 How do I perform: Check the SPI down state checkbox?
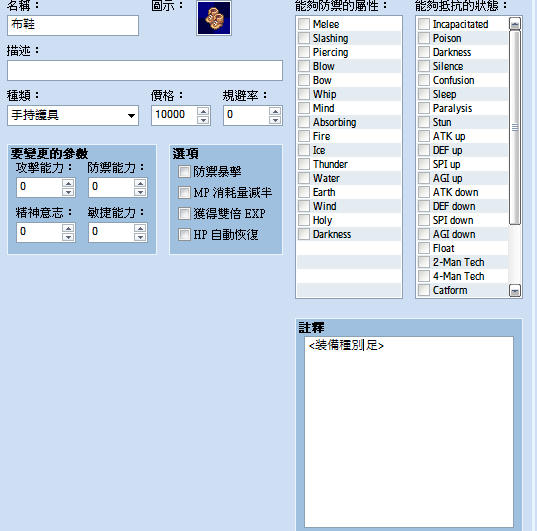[424, 220]
